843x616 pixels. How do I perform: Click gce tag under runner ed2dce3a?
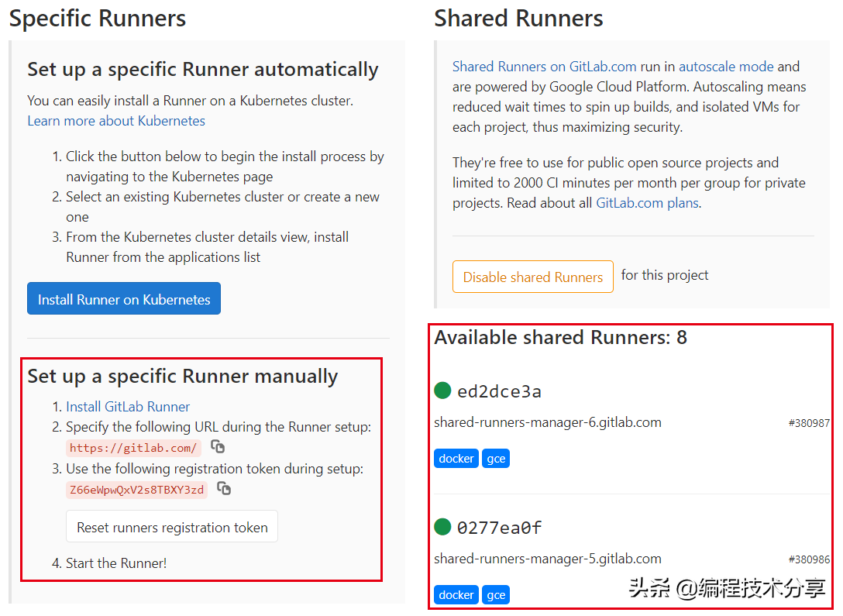point(496,459)
